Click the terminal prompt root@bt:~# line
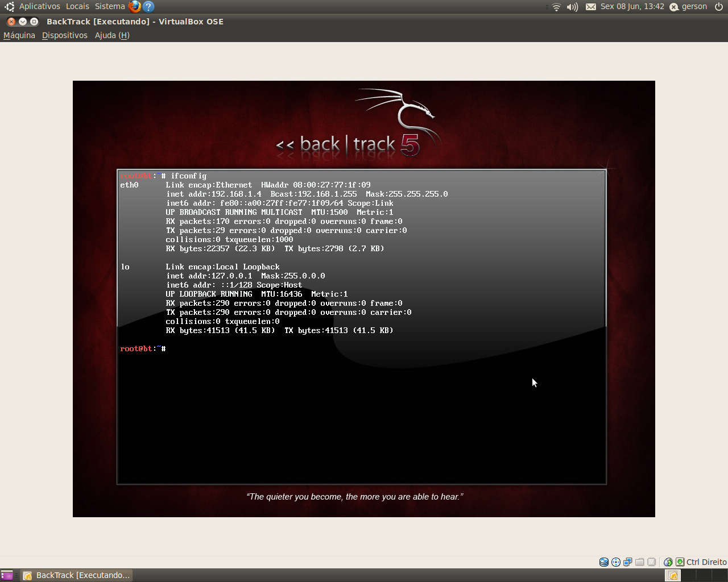The height and width of the screenshot is (582, 728). tap(143, 348)
